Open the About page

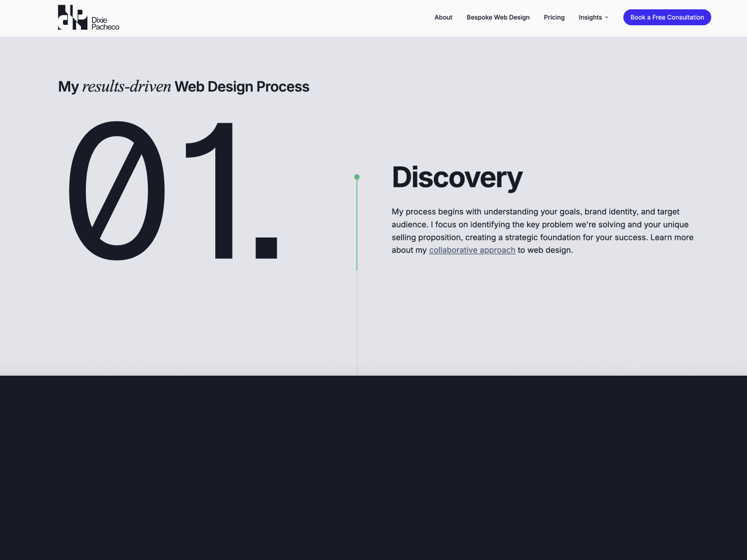click(443, 17)
